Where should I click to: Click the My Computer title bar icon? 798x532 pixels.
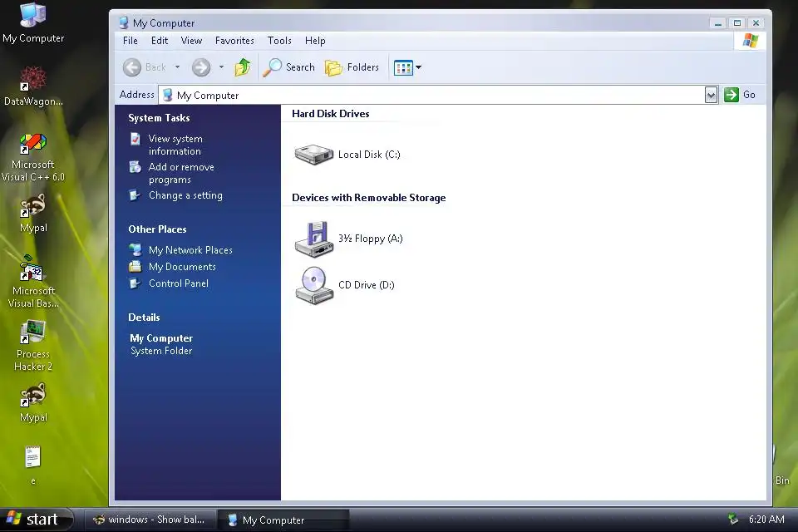point(123,23)
